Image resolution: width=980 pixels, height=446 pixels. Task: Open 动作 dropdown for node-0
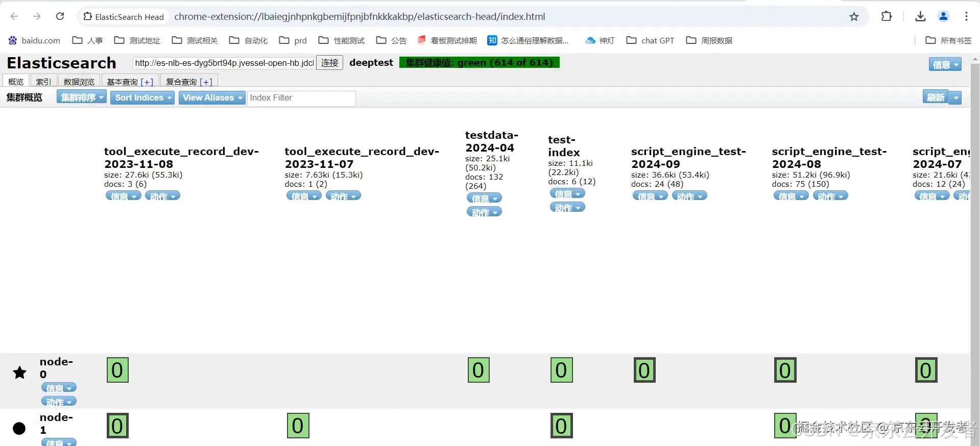point(59,402)
